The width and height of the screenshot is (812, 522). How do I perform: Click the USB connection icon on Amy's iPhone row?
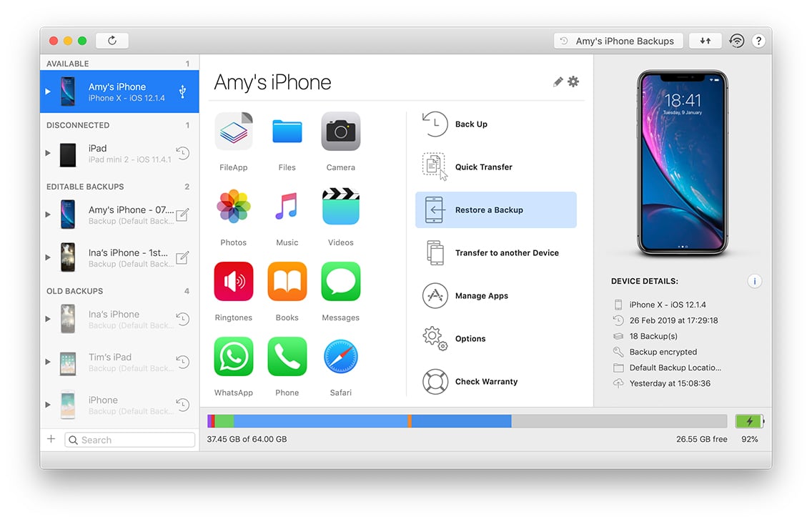click(182, 92)
